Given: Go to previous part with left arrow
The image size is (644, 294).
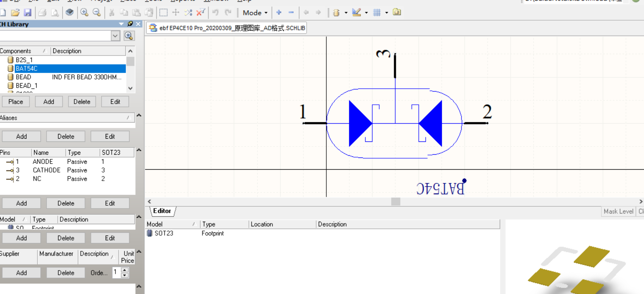Looking at the screenshot, I should [x=306, y=12].
